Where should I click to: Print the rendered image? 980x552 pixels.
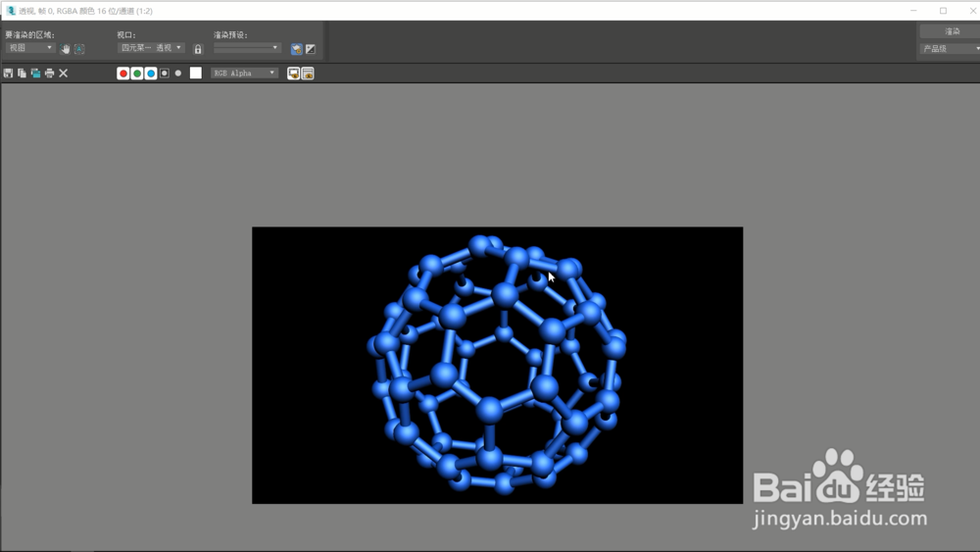click(x=49, y=74)
